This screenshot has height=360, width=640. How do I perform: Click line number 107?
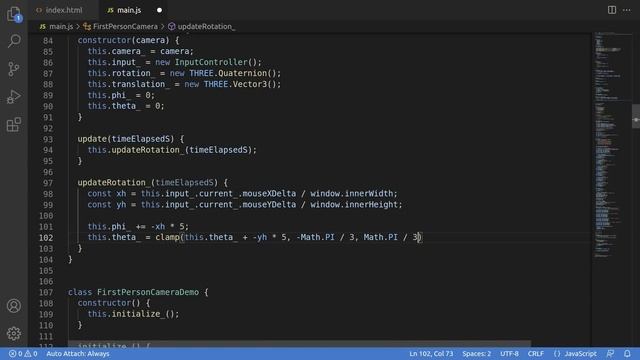click(x=46, y=292)
